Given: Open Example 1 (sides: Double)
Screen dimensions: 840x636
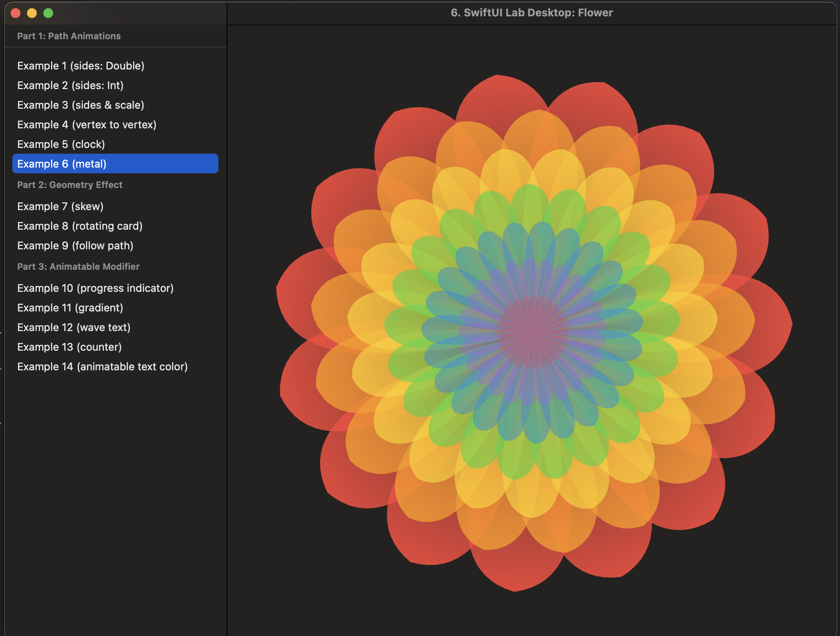Looking at the screenshot, I should [x=81, y=66].
